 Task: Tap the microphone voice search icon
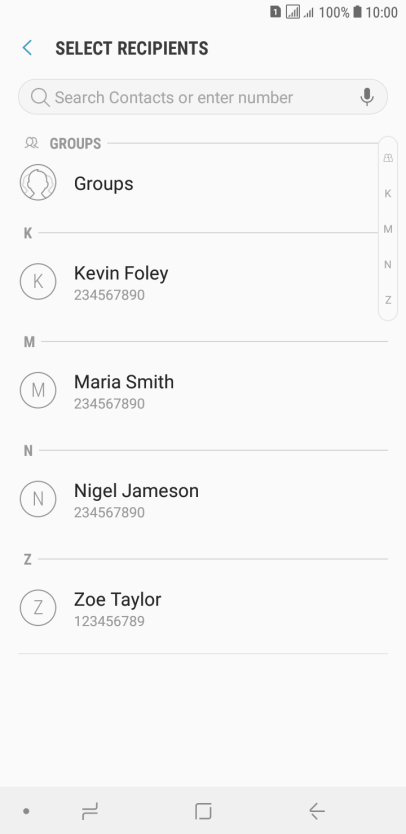point(367,97)
